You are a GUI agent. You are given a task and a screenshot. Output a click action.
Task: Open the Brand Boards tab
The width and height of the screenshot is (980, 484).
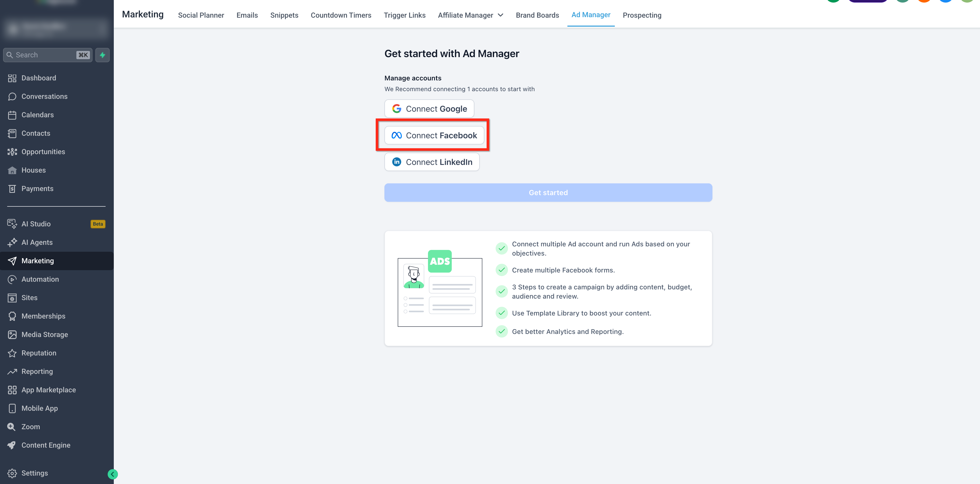coord(537,15)
